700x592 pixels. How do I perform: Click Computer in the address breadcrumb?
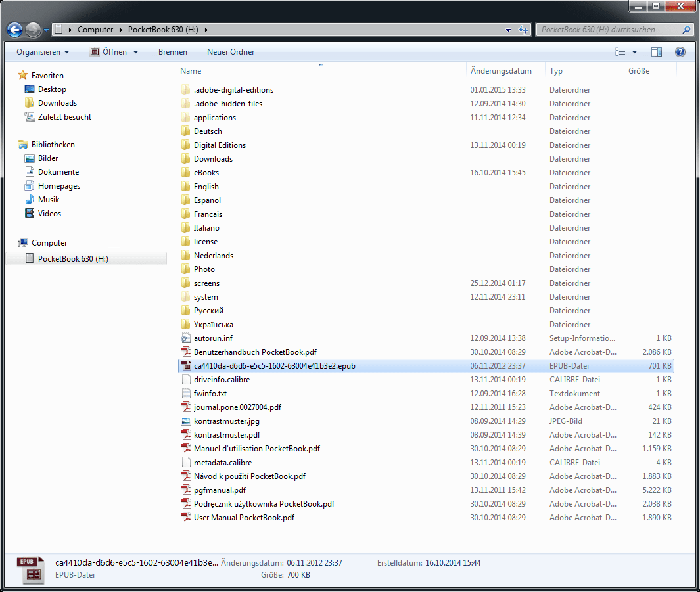coord(95,30)
